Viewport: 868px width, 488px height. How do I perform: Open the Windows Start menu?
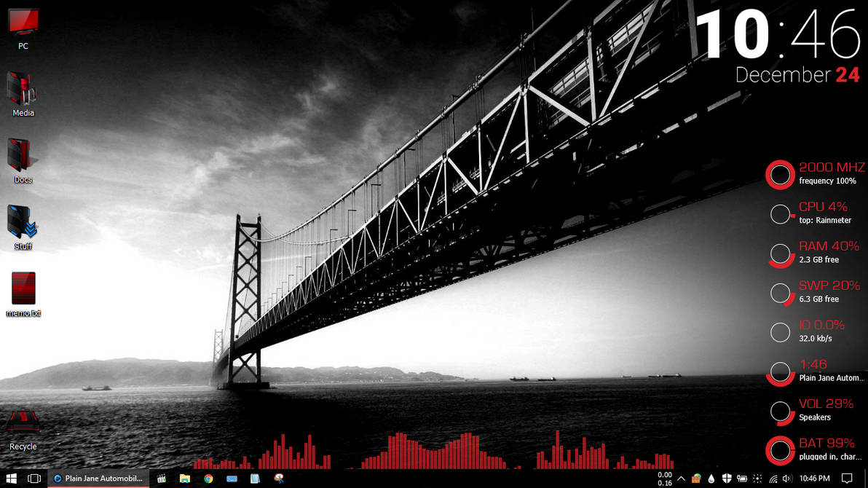(x=11, y=478)
